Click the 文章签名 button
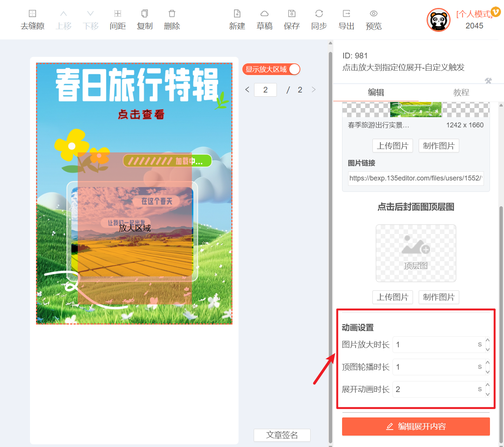 [x=282, y=435]
